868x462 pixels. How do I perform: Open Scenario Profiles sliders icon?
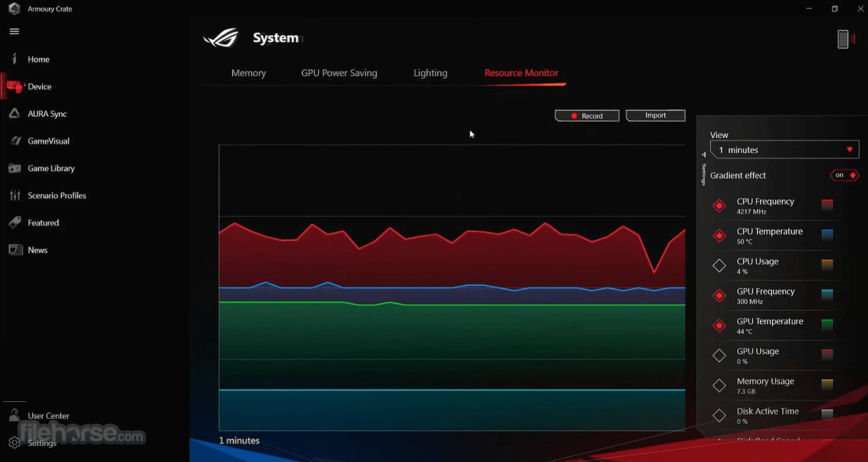click(14, 195)
